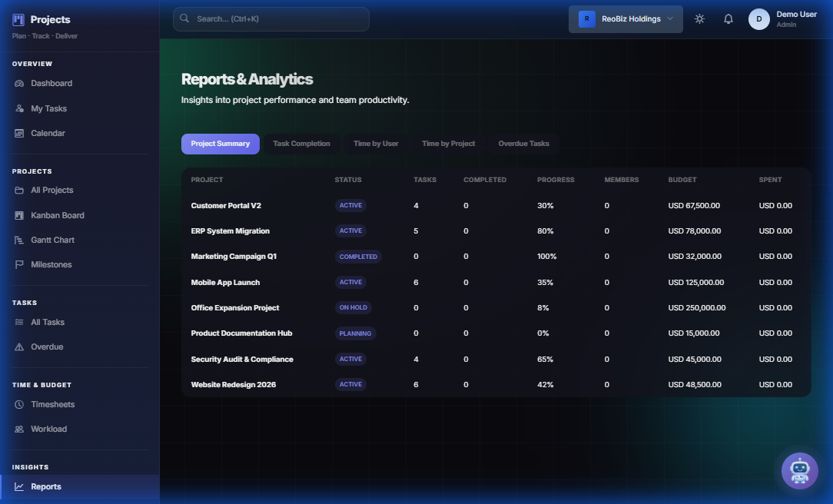Screen dimensions: 833x504
Task: Open the Time by User report tab
Action: (375, 143)
